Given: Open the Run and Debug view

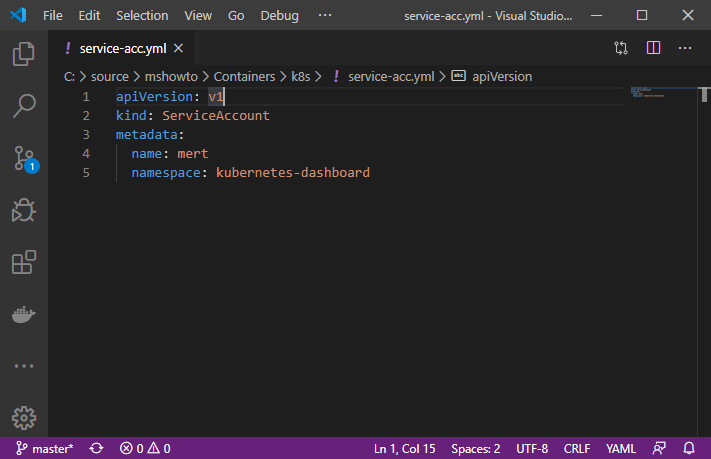Looking at the screenshot, I should coord(24,210).
